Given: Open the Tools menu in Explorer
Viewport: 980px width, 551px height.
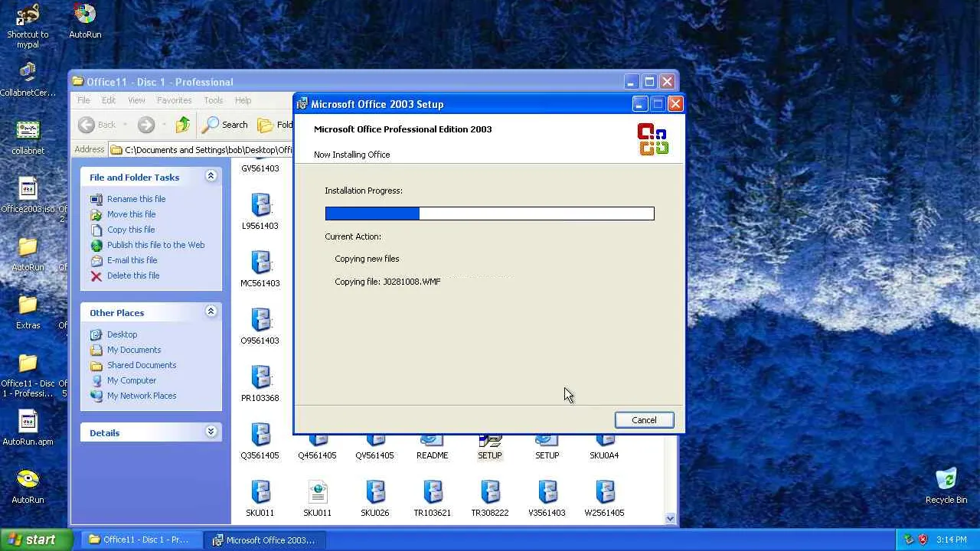Looking at the screenshot, I should [214, 100].
